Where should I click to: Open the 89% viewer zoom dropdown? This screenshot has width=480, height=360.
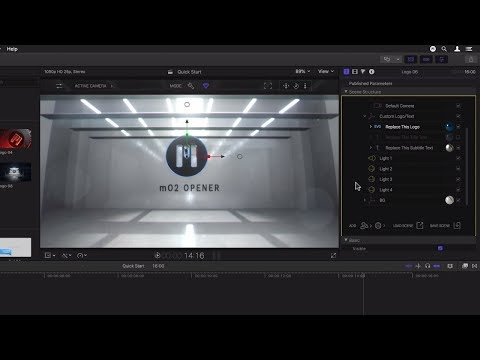click(x=303, y=71)
